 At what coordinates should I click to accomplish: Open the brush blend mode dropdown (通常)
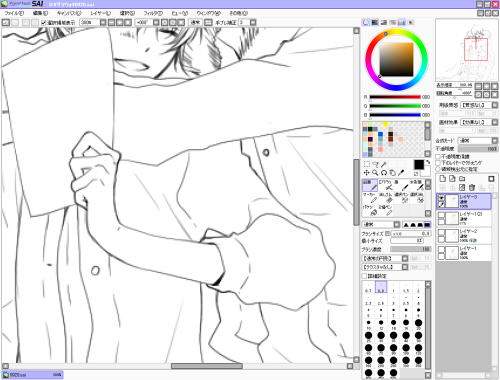pyautogui.click(x=381, y=225)
